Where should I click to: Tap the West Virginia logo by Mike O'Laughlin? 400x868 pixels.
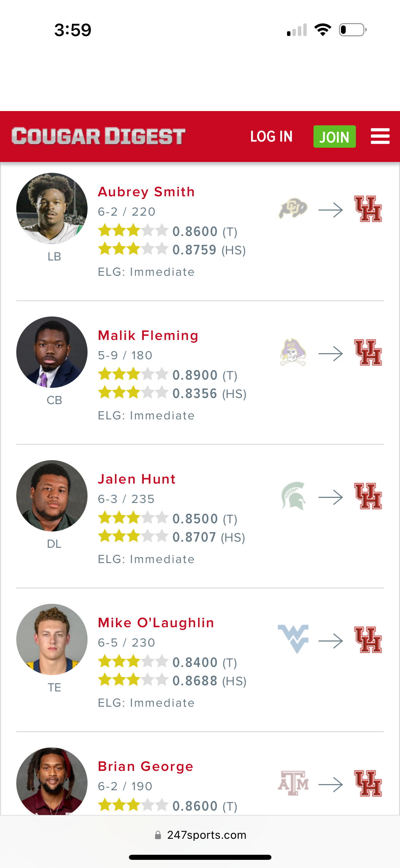point(293,639)
